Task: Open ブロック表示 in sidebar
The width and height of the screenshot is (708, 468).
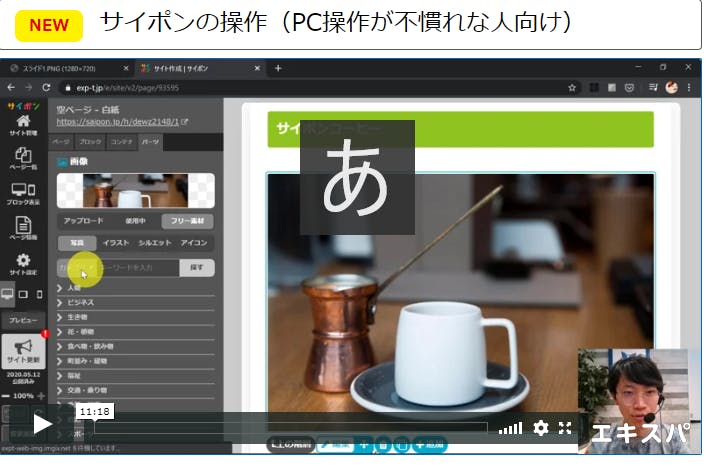Action: (x=23, y=194)
